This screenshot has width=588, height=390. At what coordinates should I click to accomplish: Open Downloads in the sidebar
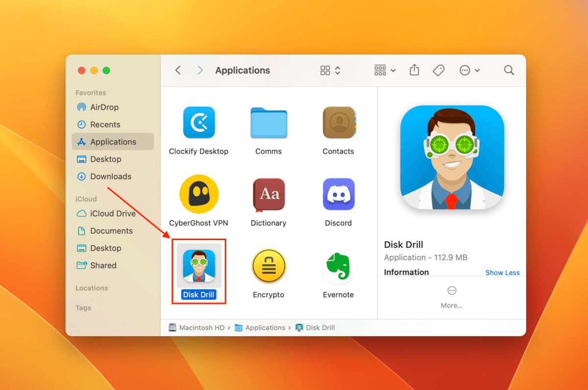[113, 176]
